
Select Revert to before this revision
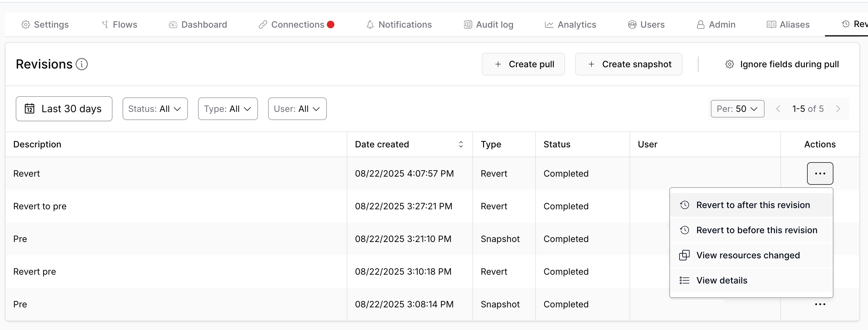click(751, 230)
